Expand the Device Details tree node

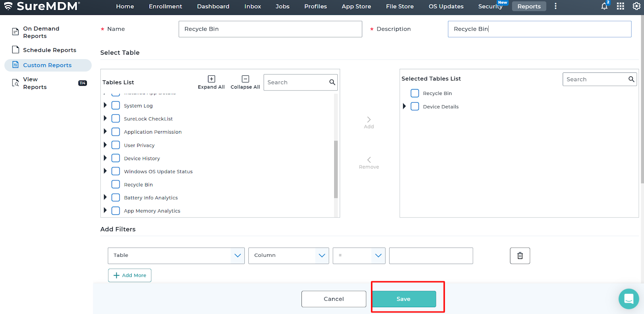[x=404, y=107]
